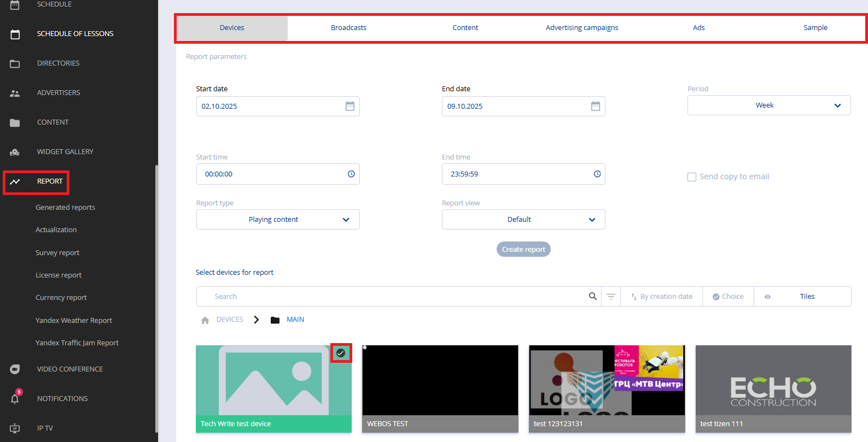Click the search magnifier icon
Image resolution: width=868 pixels, height=442 pixels.
click(592, 296)
